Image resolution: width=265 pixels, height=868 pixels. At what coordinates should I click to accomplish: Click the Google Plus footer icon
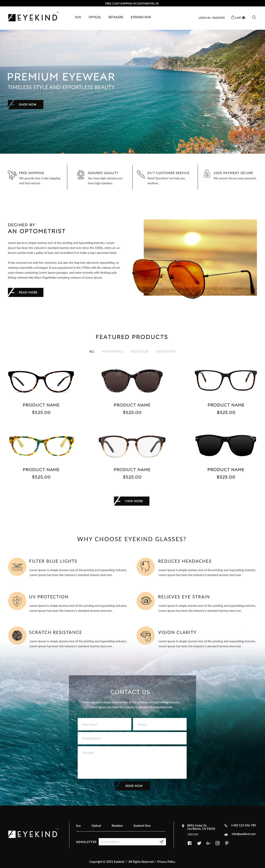point(208,843)
